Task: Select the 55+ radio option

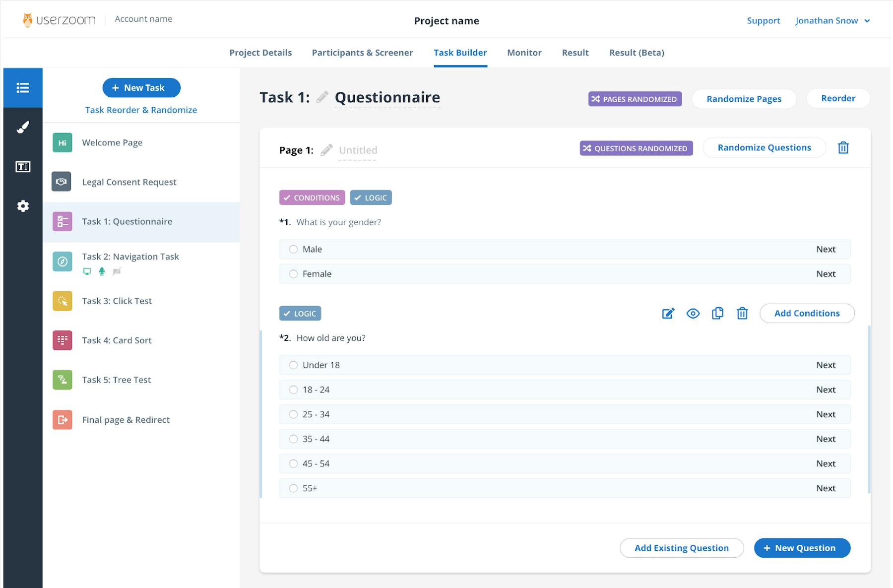Action: click(x=293, y=488)
